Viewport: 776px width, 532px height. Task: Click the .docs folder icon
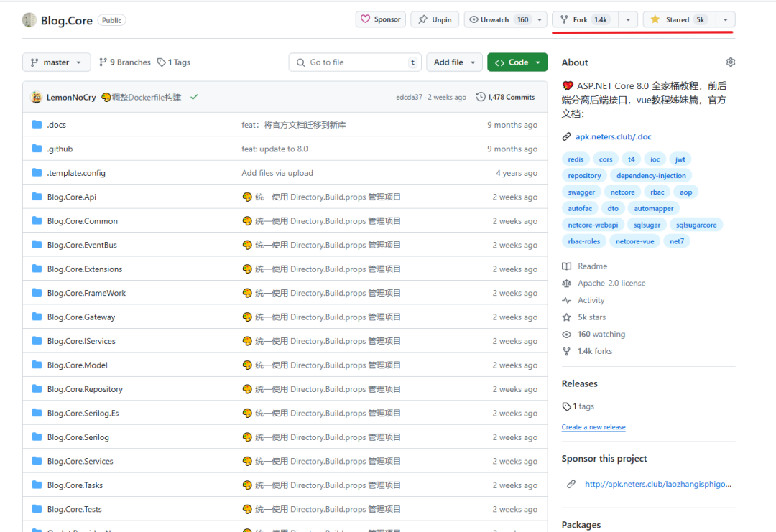click(x=37, y=125)
